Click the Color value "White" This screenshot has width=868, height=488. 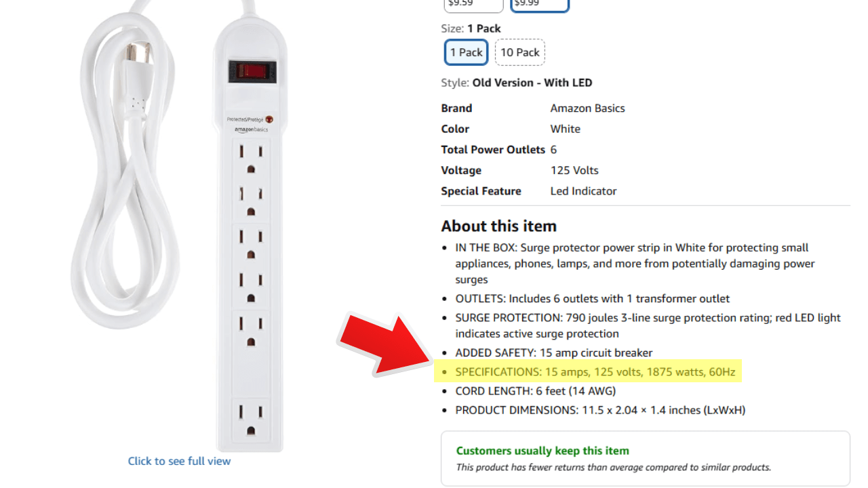(565, 129)
